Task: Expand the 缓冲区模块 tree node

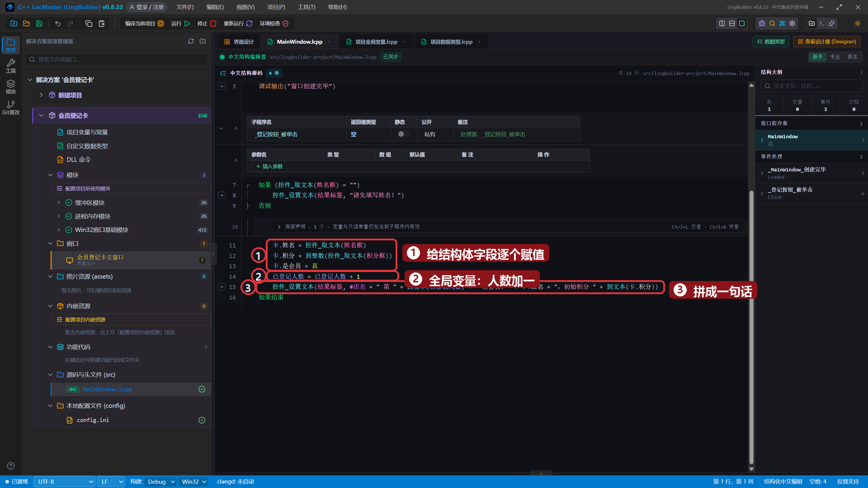Action: [58, 203]
